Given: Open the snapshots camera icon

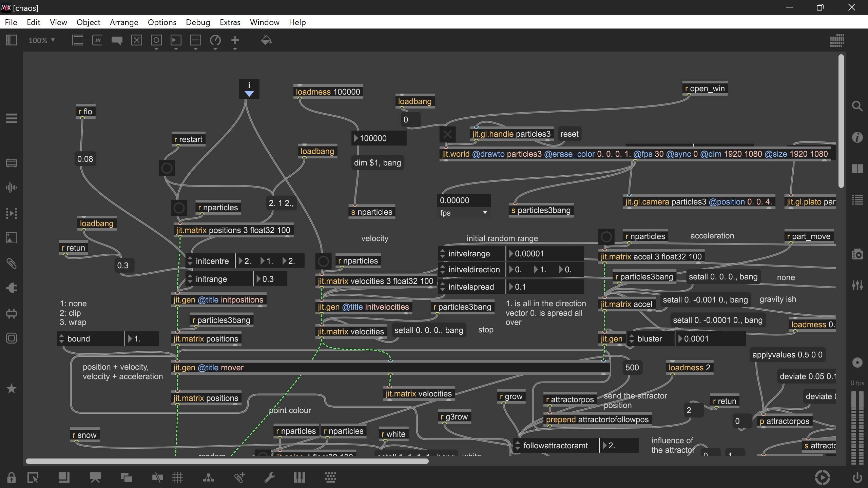Looking at the screenshot, I should [x=857, y=254].
